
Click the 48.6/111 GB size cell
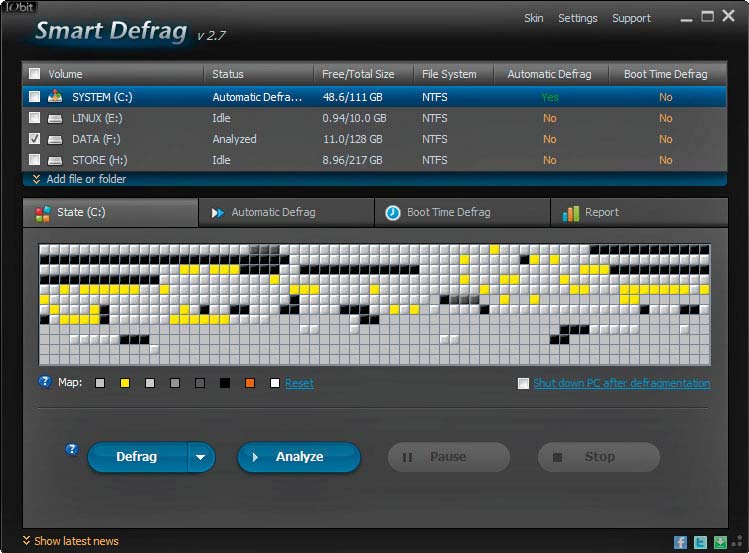coord(353,97)
